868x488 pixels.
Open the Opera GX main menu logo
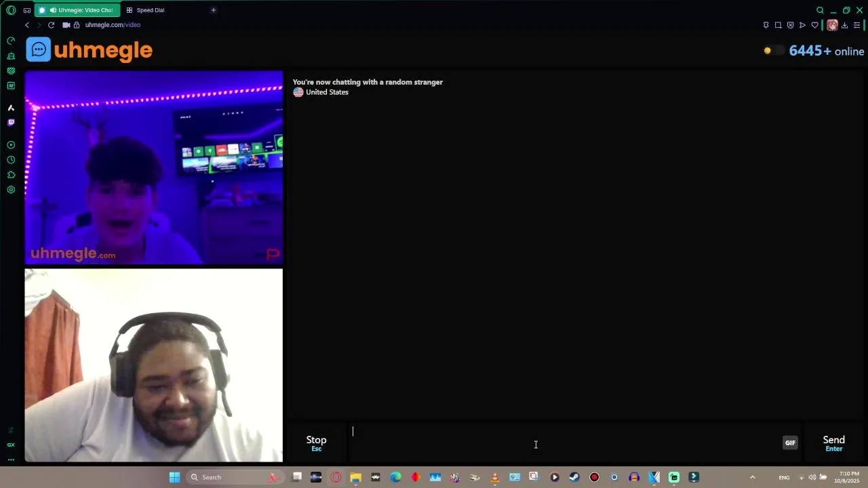tap(11, 10)
